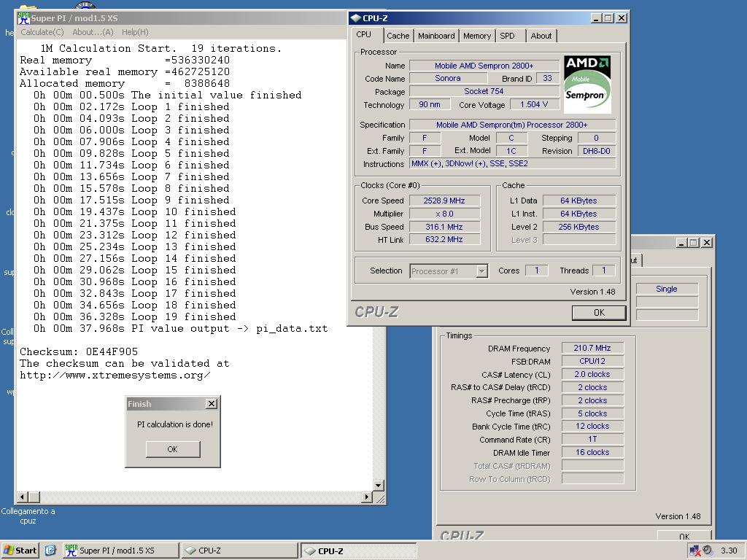Click the Super PI vertical scrollbar down arrow
The width and height of the screenshot is (747, 560).
point(379,486)
